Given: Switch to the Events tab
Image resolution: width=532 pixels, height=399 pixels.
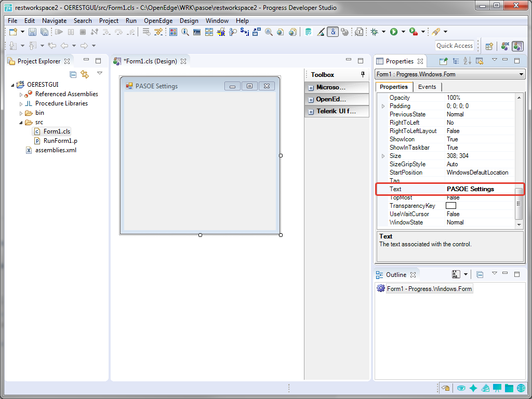Looking at the screenshot, I should (427, 87).
